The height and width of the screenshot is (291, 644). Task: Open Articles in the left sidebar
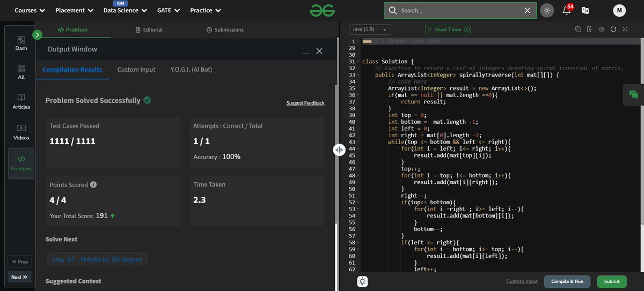(x=21, y=102)
